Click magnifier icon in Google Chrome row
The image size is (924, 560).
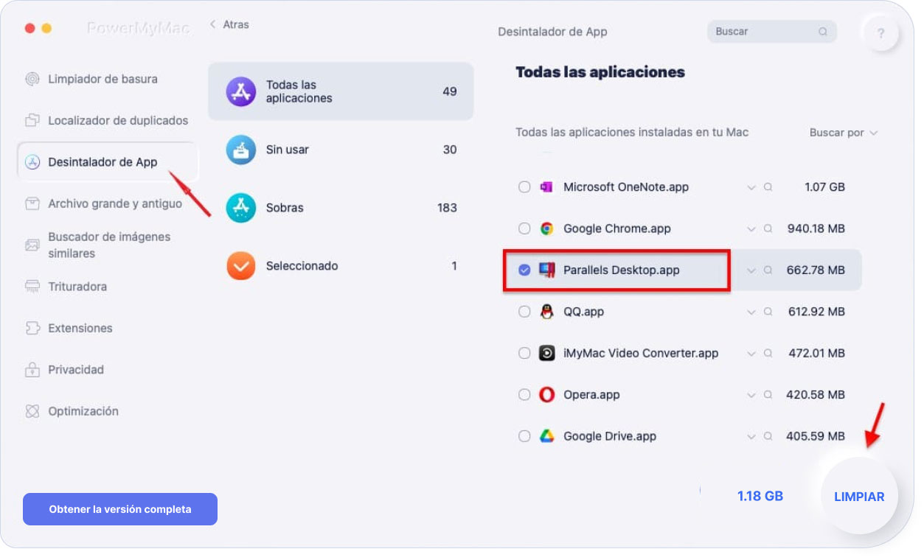[x=768, y=228]
